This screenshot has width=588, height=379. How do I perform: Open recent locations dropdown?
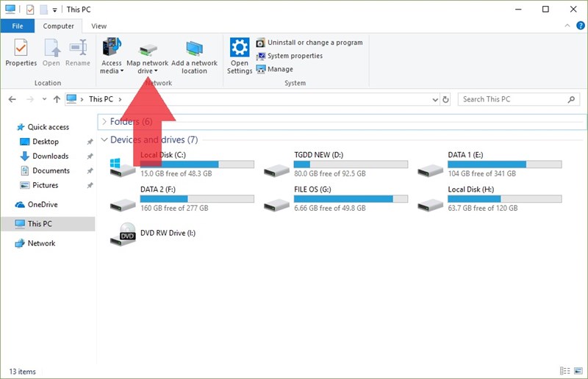[x=44, y=99]
